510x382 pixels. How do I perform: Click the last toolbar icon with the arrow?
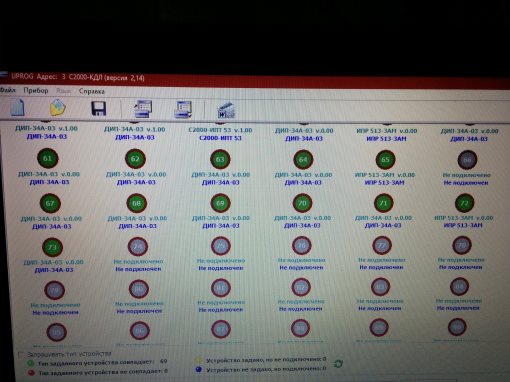(226, 110)
